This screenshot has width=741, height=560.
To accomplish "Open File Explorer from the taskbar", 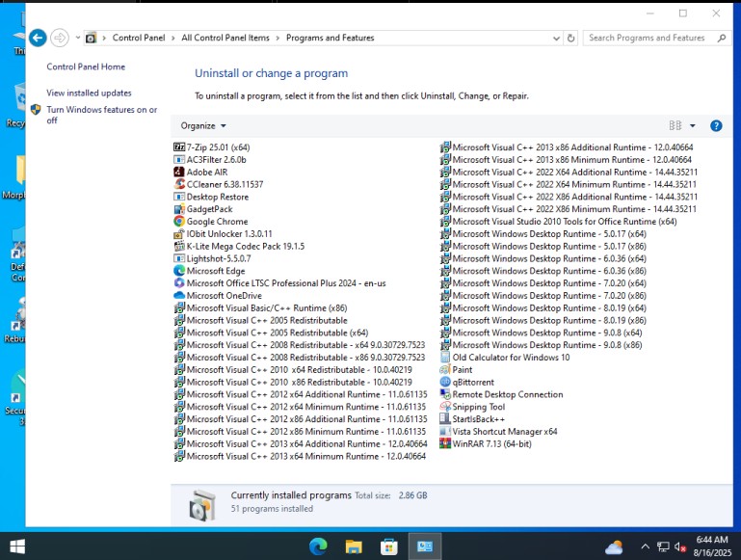I will 354,547.
